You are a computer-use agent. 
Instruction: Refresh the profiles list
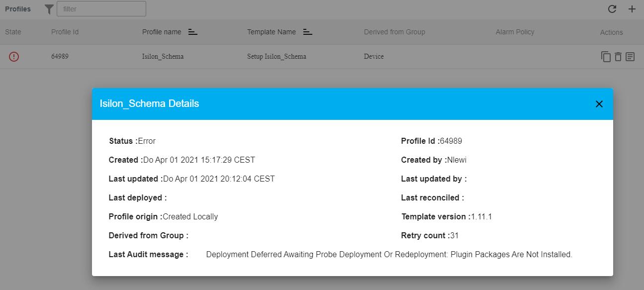[x=612, y=9]
